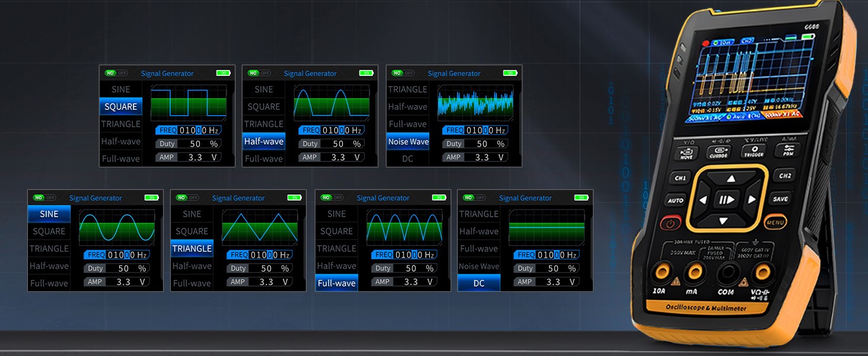This screenshot has width=868, height=356.
Task: Select the highlighted Noise Wave option
Action: click(408, 142)
